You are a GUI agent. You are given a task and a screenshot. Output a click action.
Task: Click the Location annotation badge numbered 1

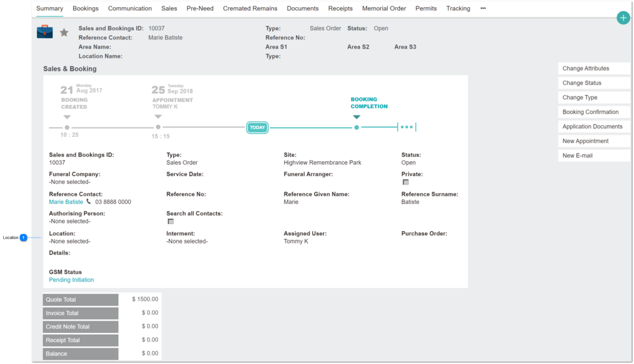[23, 238]
